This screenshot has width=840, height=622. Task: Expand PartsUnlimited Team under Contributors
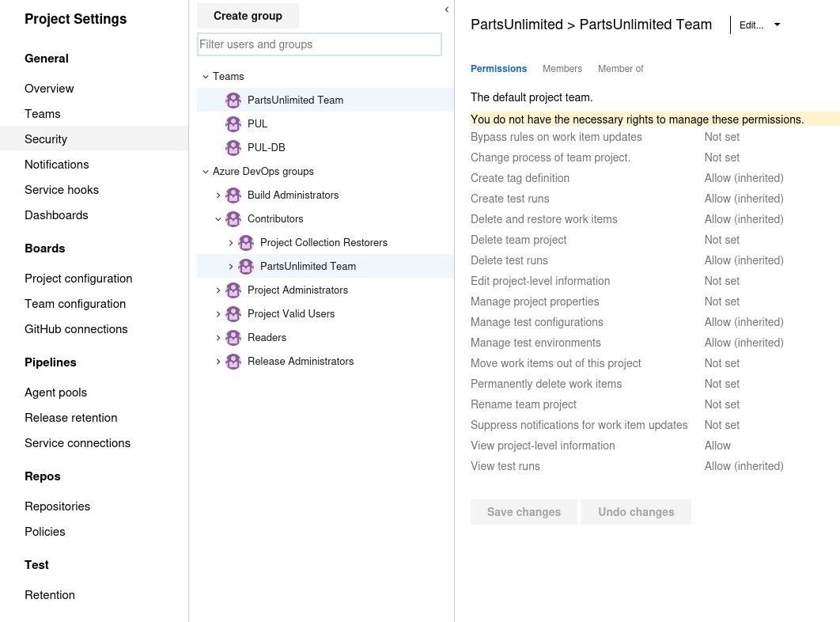click(231, 266)
